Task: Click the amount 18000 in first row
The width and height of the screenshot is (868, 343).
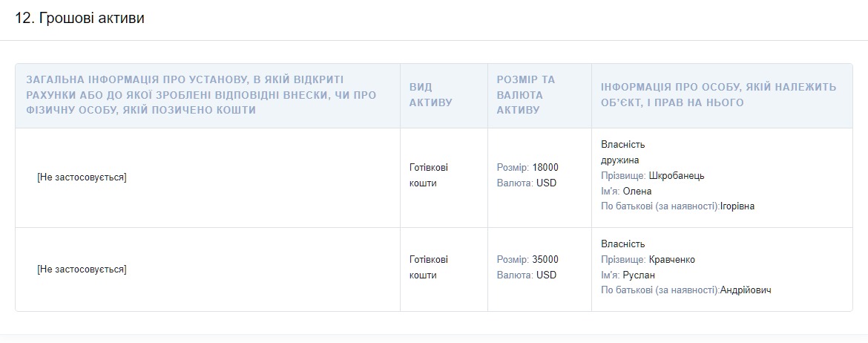Action: [x=545, y=168]
